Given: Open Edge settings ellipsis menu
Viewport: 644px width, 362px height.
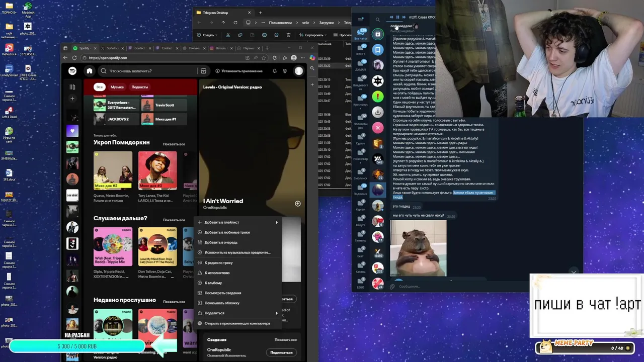Looking at the screenshot, I should pyautogui.click(x=303, y=58).
